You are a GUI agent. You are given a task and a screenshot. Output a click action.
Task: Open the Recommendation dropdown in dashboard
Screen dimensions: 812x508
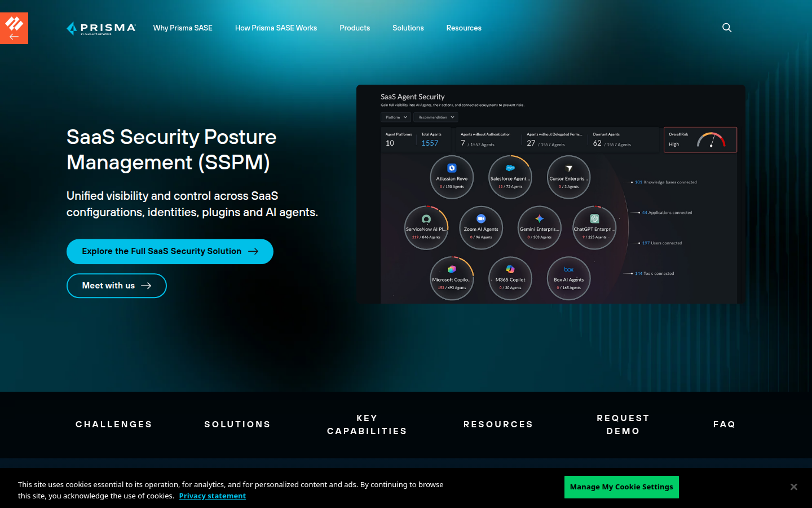436,117
